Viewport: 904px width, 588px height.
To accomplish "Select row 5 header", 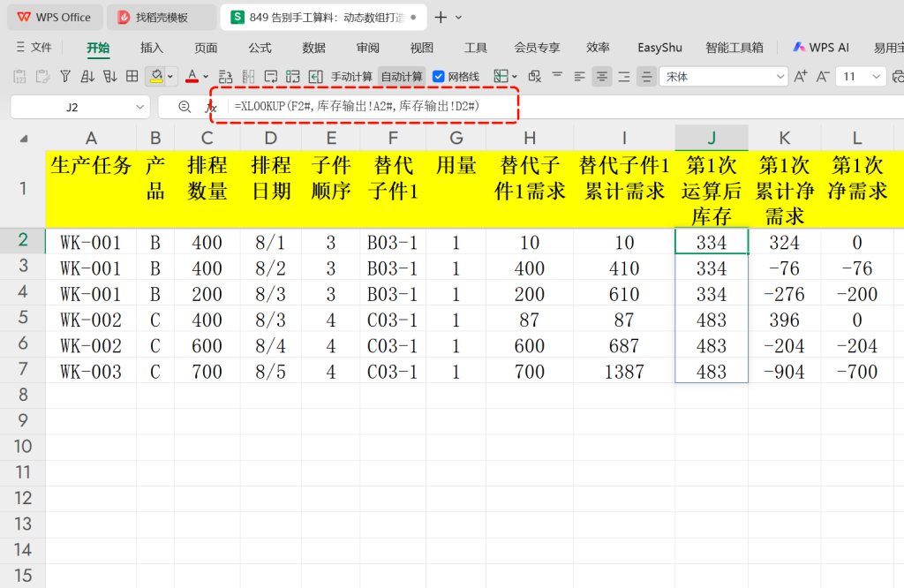I will click(x=22, y=318).
